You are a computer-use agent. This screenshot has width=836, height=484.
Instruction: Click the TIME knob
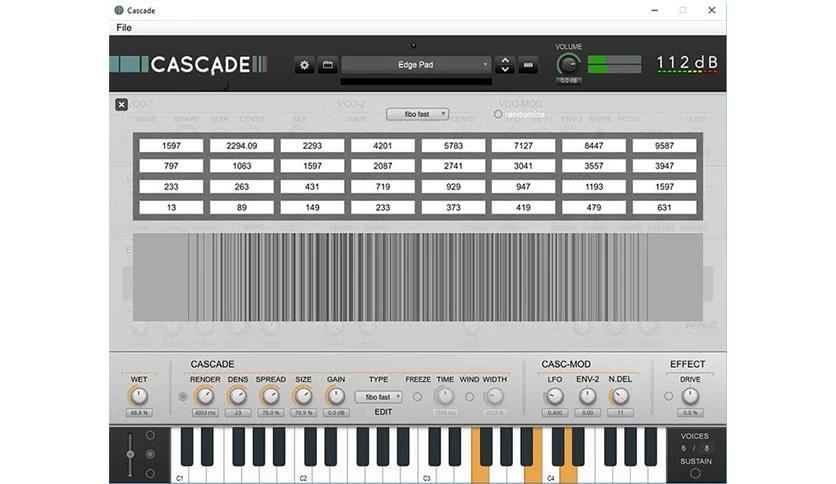(x=445, y=396)
